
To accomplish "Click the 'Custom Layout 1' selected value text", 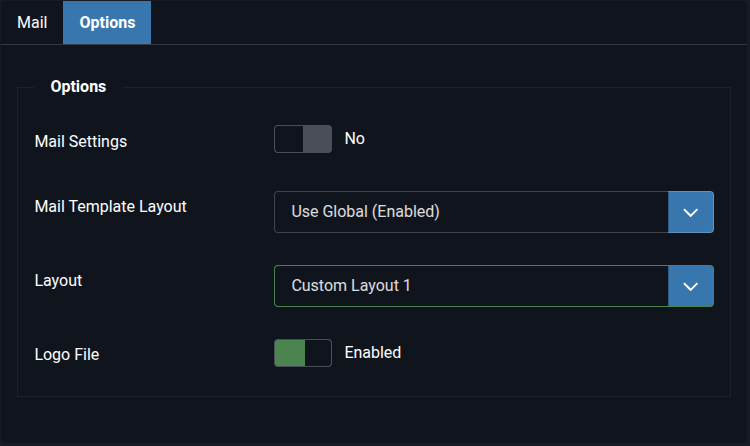I will pyautogui.click(x=351, y=286).
